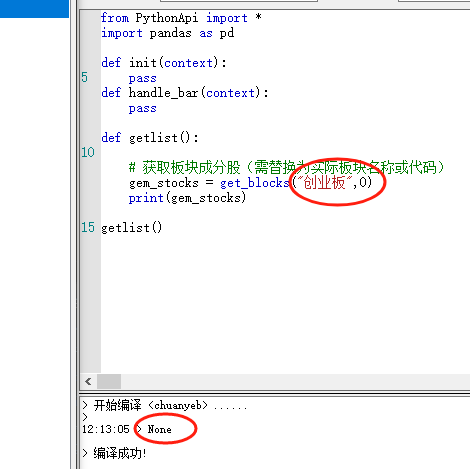Click the 'None' output message
This screenshot has height=469, width=470.
point(159,429)
